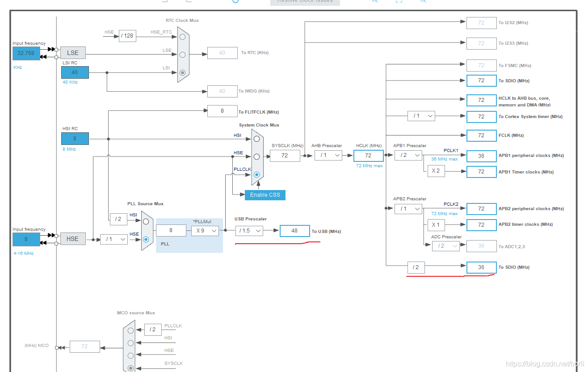The image size is (588, 372).
Task: Click the HSE oscillator block
Action: click(73, 239)
